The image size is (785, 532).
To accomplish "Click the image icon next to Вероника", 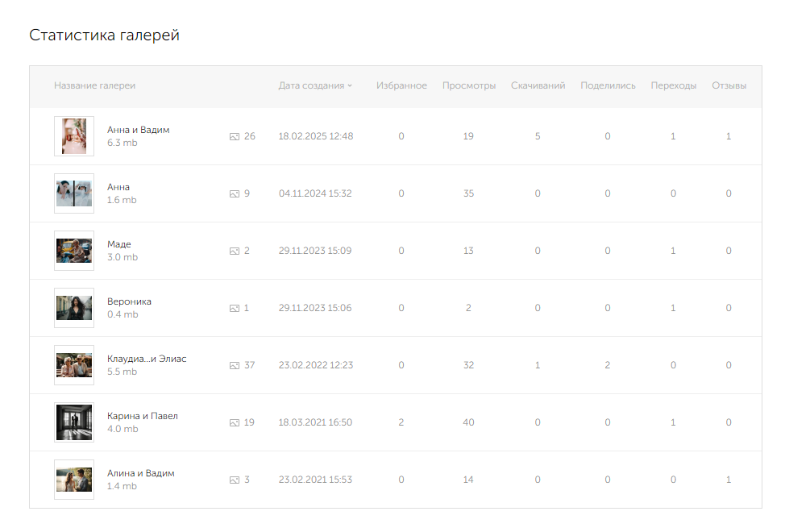I will [235, 309].
